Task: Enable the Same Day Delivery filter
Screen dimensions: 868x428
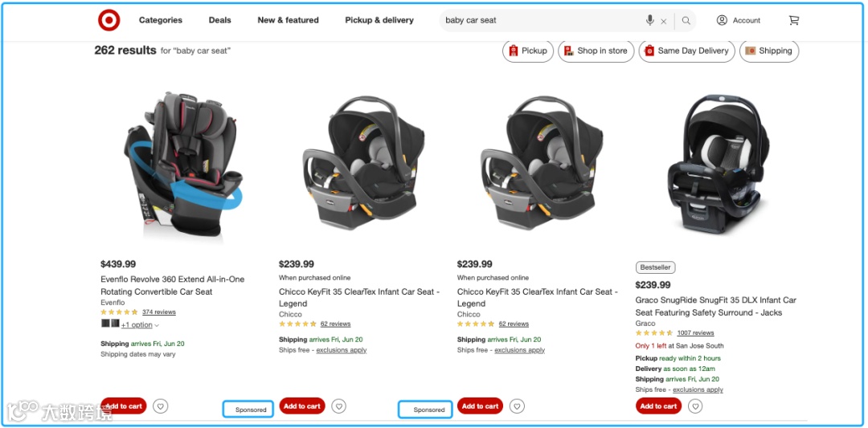Action: click(x=687, y=51)
